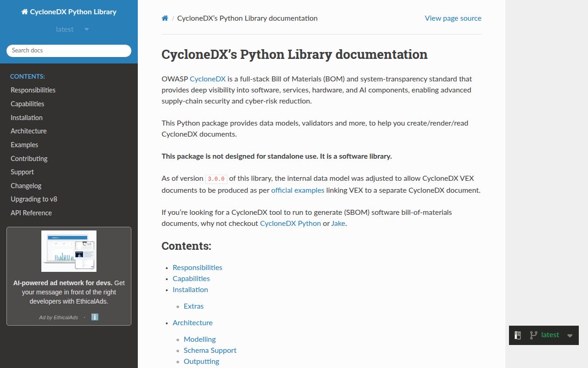Click the ad info icon beside EthicalAds
Viewport: 588px width, 368px height.
click(95, 317)
